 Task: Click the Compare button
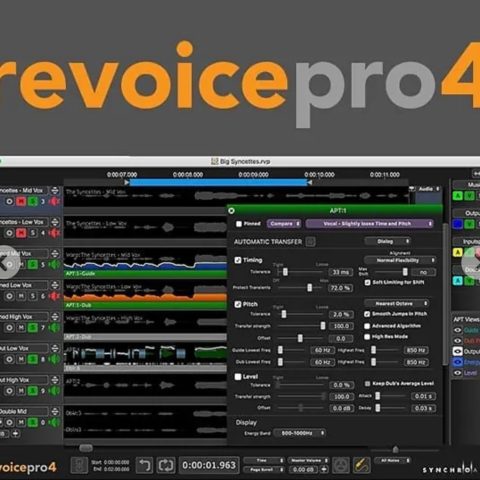(284, 224)
